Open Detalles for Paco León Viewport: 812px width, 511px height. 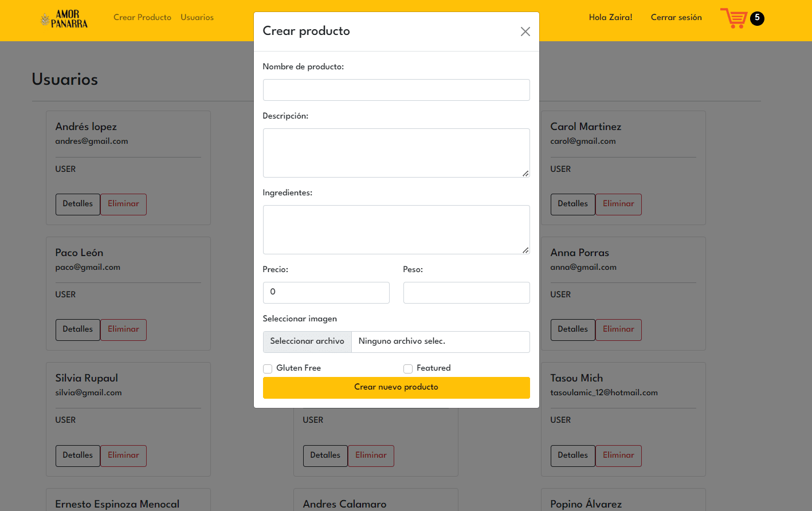coord(78,329)
